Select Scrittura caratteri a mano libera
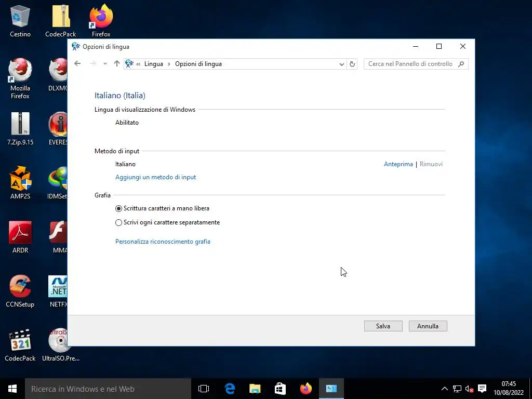The width and height of the screenshot is (532, 399). point(162,208)
